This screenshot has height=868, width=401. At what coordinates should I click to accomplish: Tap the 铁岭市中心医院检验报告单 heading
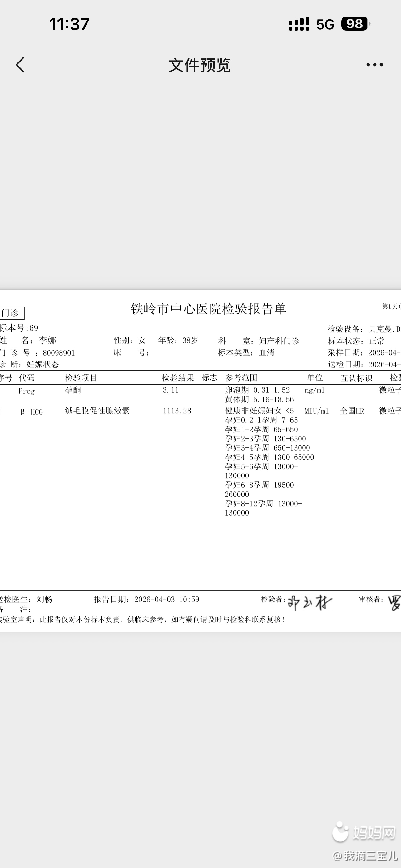208,309
